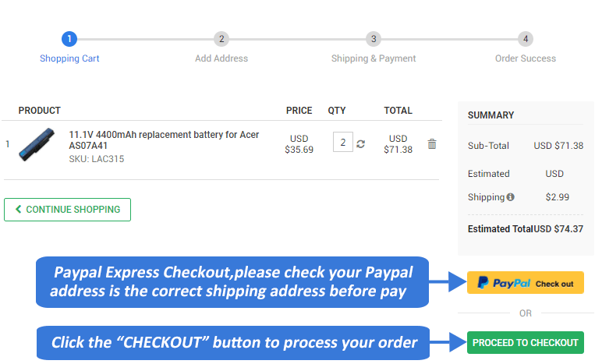Select the Order Success step label

click(526, 58)
